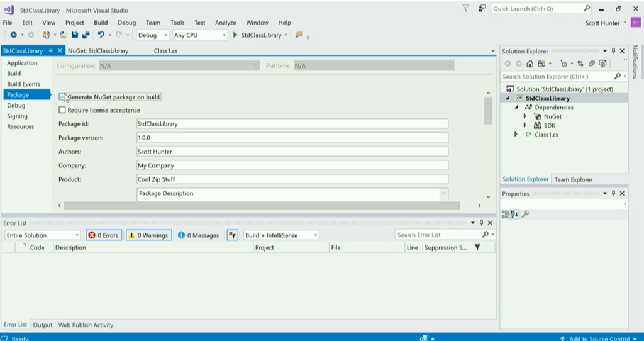The height and width of the screenshot is (341, 644).
Task: Expand the NuGet dependencies node
Action: [525, 116]
